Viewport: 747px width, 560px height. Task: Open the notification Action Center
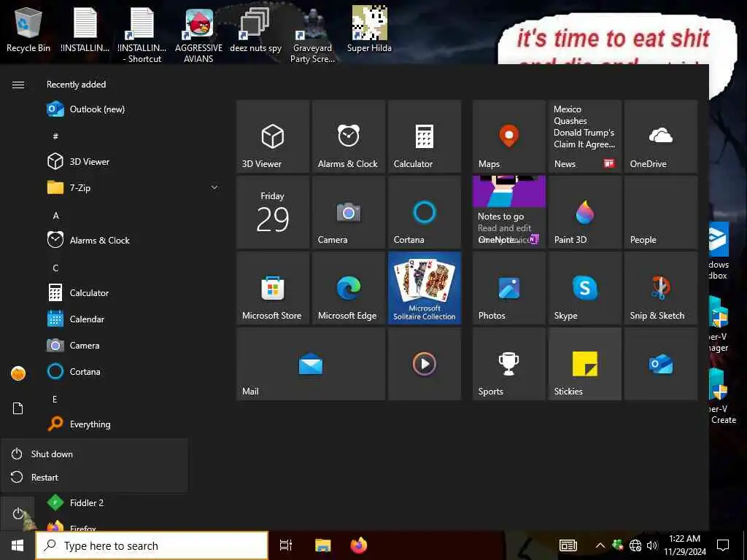click(x=723, y=545)
